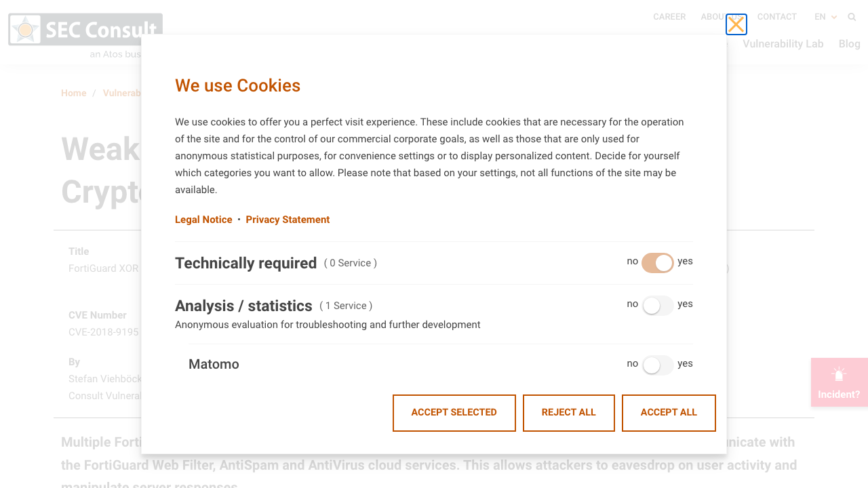Enable the Analysis / statistics toggle
Viewport: 868px width, 488px height.
pos(658,306)
